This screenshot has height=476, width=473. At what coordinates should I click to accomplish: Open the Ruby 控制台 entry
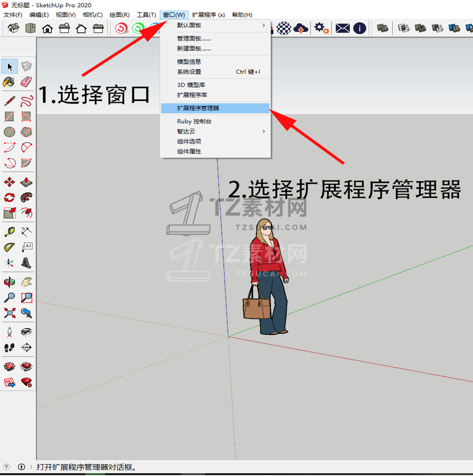click(216, 121)
